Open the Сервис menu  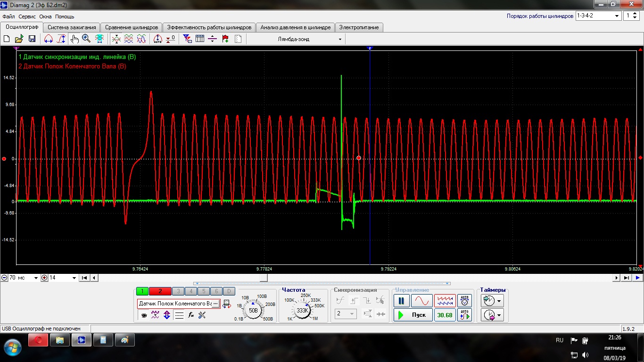pyautogui.click(x=27, y=16)
